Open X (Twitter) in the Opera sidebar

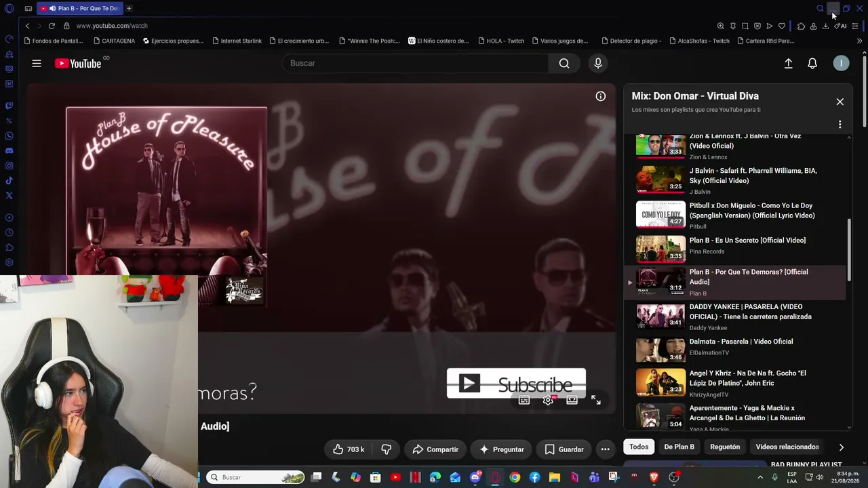pos(9,195)
